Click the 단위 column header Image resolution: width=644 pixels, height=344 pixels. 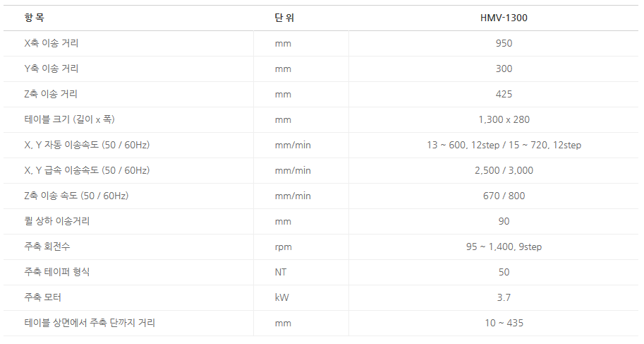coord(284,18)
